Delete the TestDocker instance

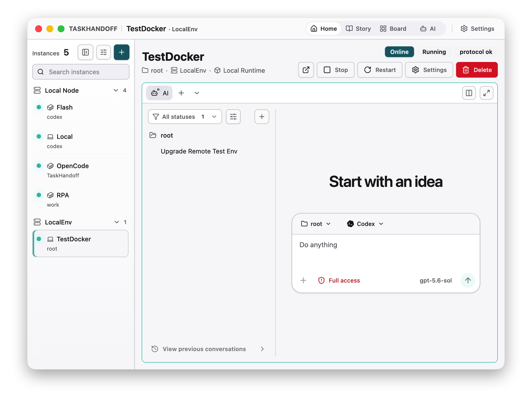click(477, 70)
